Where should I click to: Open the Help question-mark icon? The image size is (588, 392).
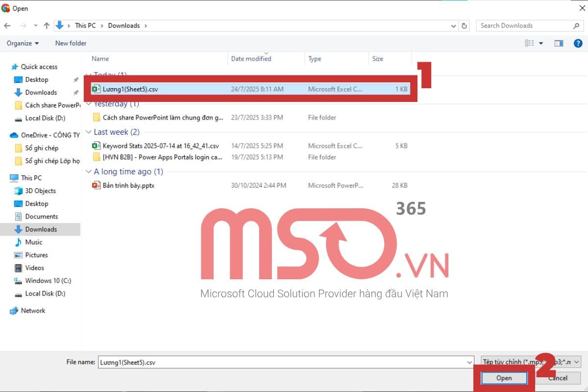pyautogui.click(x=578, y=43)
